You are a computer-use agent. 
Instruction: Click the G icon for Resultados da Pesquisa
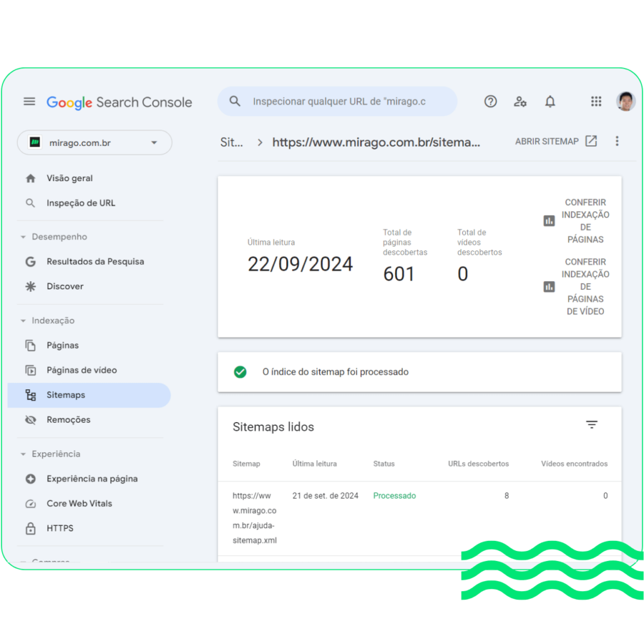tap(30, 262)
